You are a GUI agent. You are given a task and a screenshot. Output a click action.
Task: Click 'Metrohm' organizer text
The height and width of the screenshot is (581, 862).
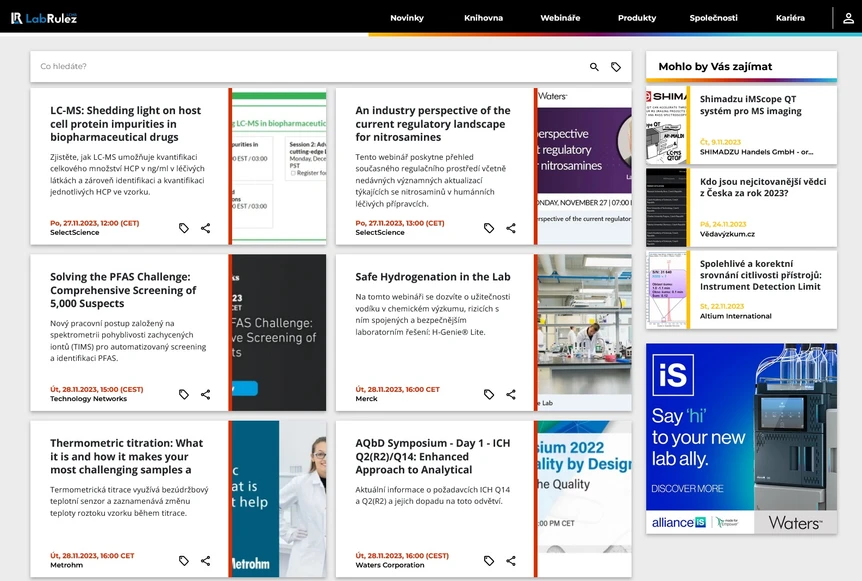coord(67,565)
